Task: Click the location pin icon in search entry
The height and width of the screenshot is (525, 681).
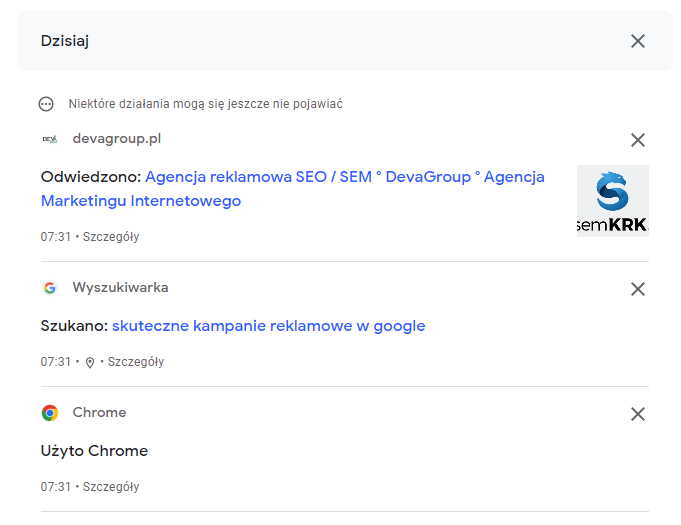Action: pyautogui.click(x=90, y=363)
